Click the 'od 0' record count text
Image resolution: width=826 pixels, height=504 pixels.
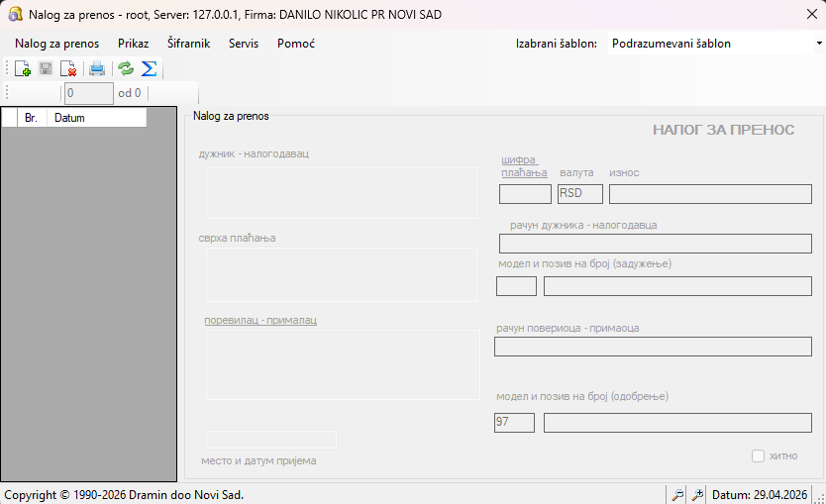[x=130, y=93]
